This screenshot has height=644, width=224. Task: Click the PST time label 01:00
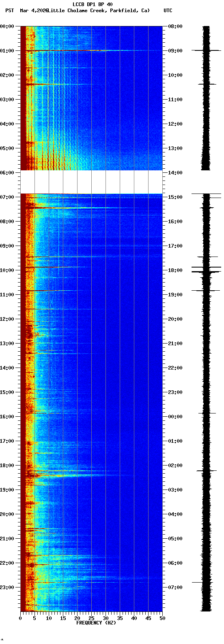pyautogui.click(x=7, y=51)
